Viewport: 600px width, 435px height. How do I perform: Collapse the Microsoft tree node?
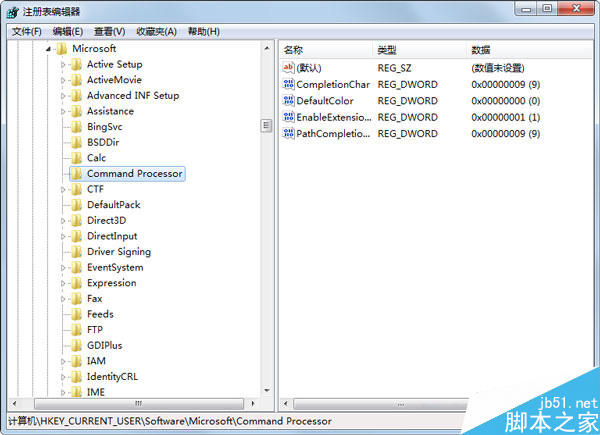(49, 49)
